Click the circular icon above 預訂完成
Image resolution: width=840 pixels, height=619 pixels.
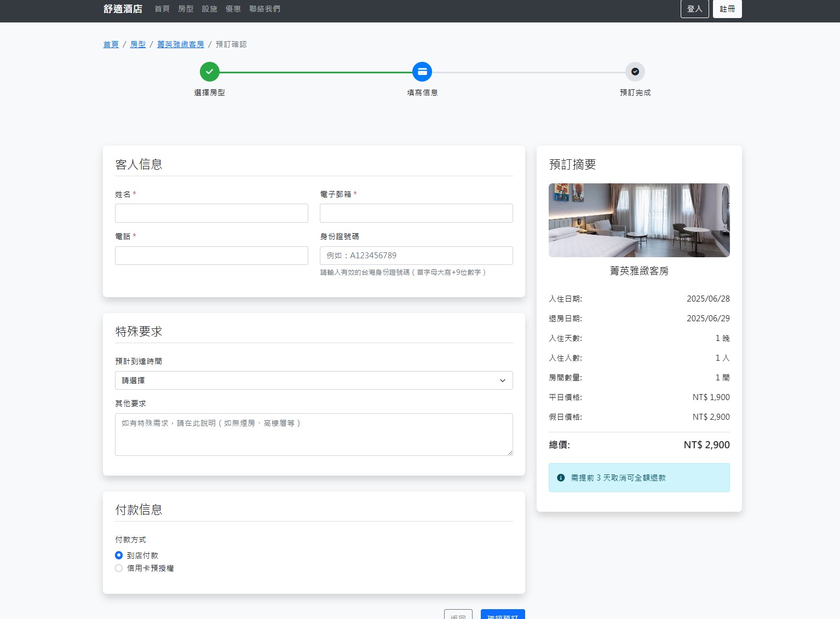point(635,71)
